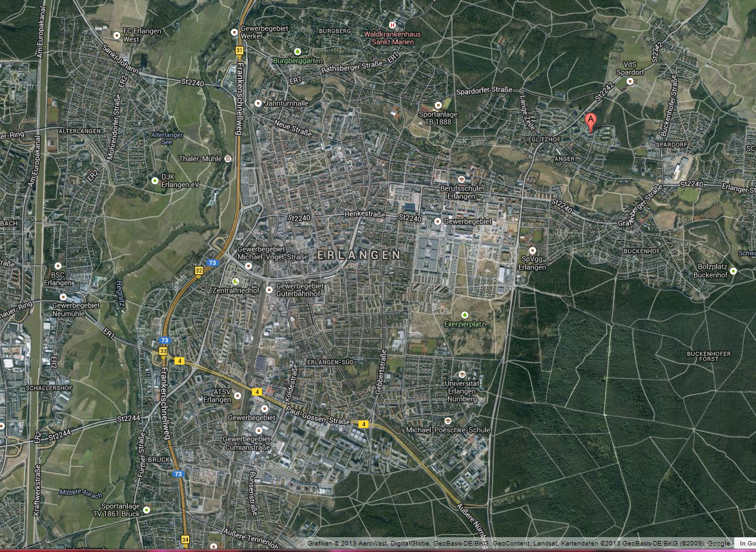Click the Jahnturnhalle place icon
The height and width of the screenshot is (552, 756).
coord(258,103)
